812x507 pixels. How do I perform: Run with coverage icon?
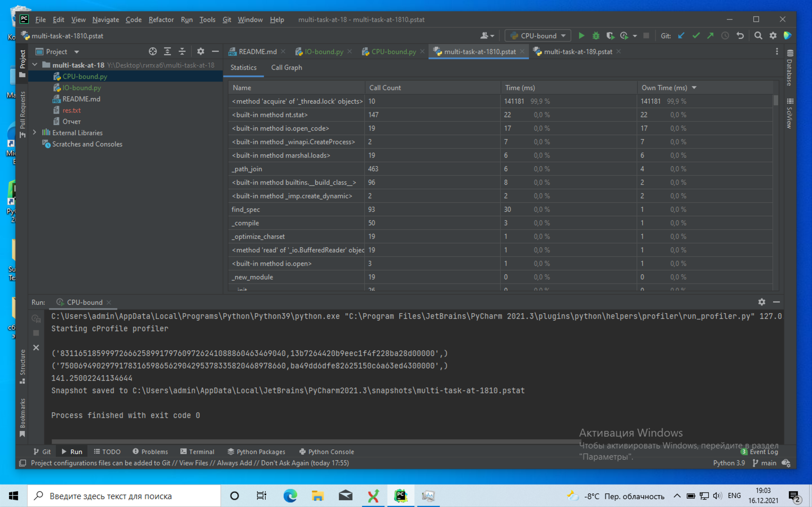coord(610,35)
